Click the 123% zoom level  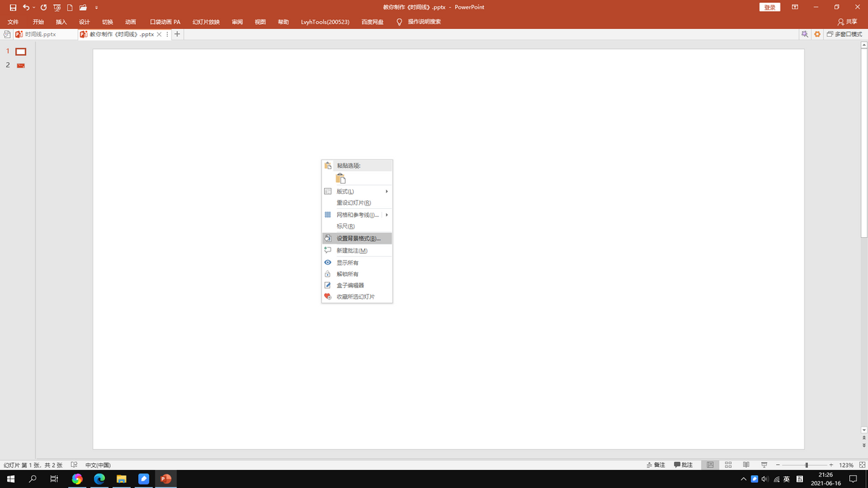(846, 465)
